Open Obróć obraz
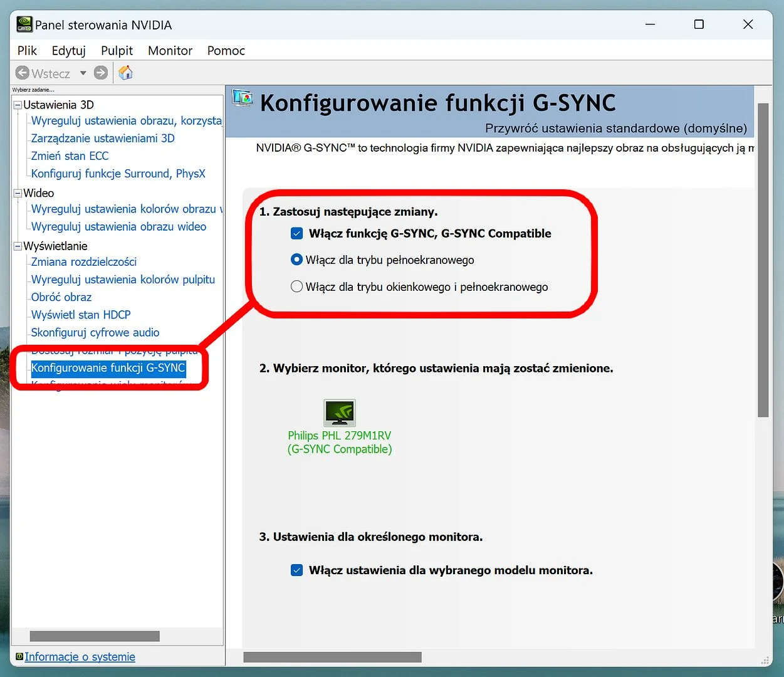The height and width of the screenshot is (677, 784). click(x=61, y=297)
